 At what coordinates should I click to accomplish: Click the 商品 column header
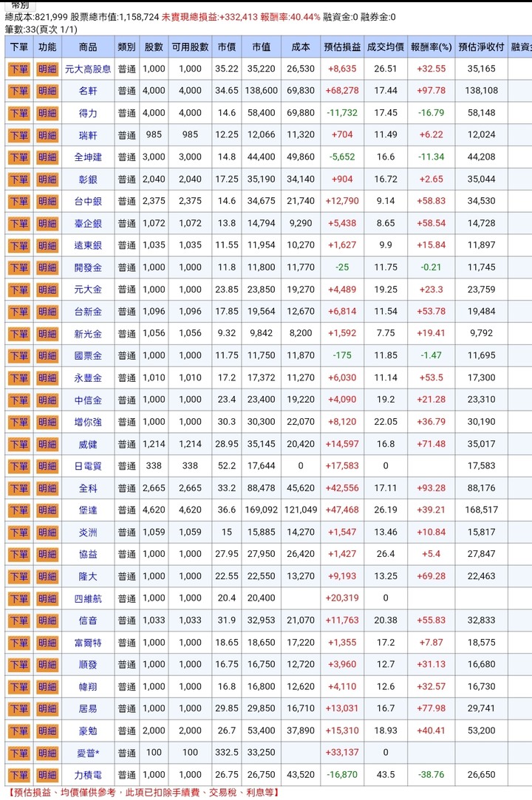point(88,47)
